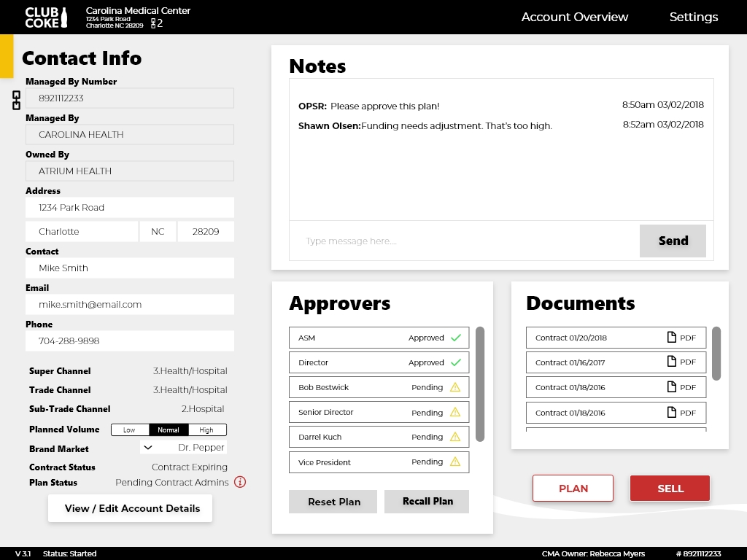The height and width of the screenshot is (560, 747).
Task: Click the Owned By field
Action: coord(130,171)
